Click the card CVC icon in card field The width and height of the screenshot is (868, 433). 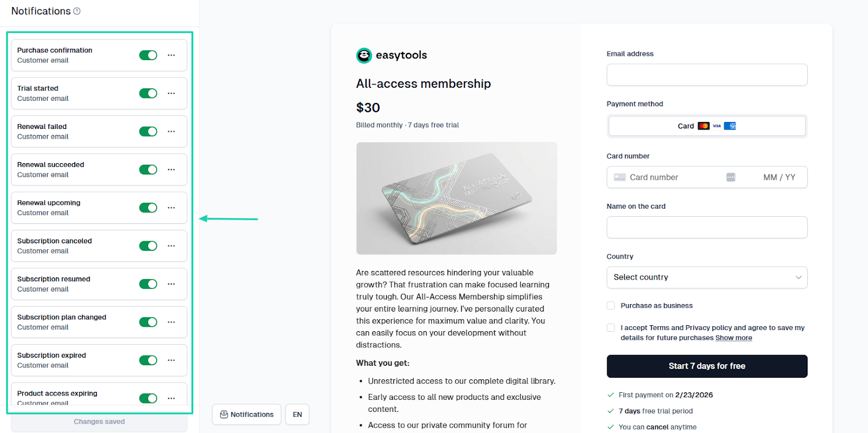(731, 177)
